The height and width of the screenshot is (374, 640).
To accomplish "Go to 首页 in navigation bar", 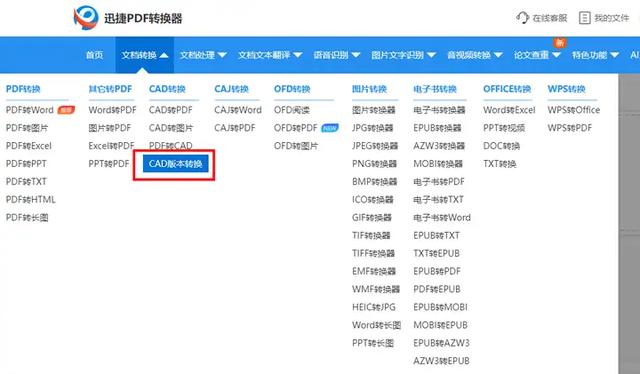I will [94, 55].
